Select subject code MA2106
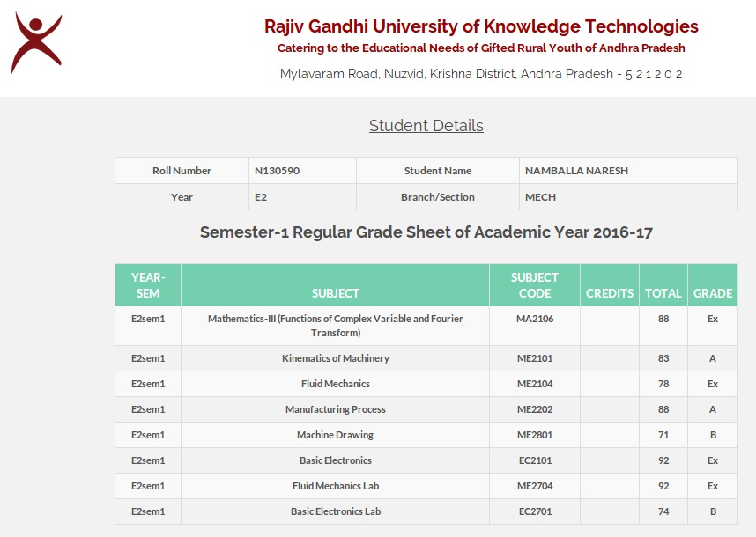Screen dimensions: 756x537 pos(535,319)
